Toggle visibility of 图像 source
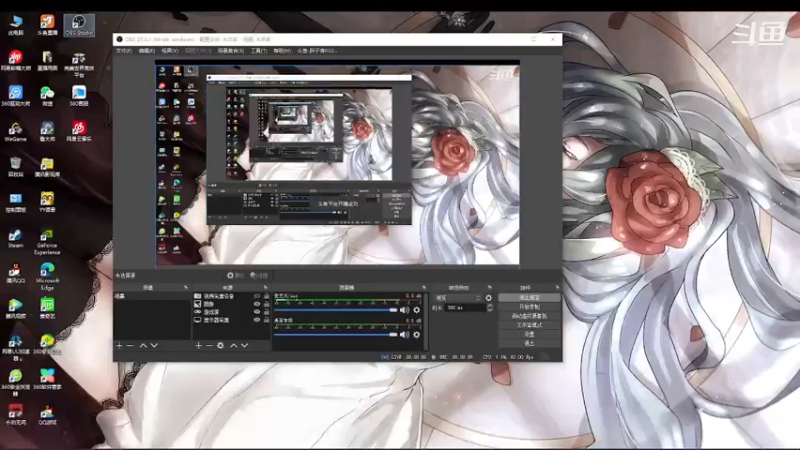The height and width of the screenshot is (450, 800). tap(257, 304)
